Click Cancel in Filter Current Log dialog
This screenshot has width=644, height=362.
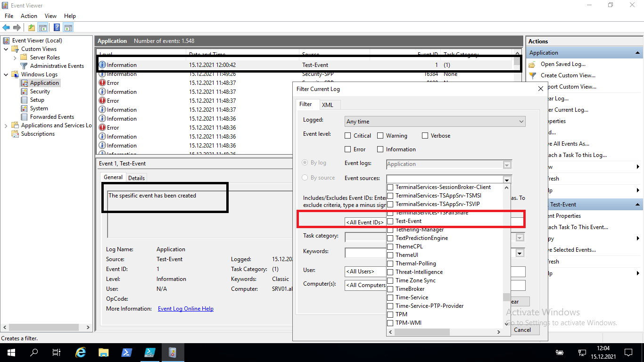pos(522,330)
